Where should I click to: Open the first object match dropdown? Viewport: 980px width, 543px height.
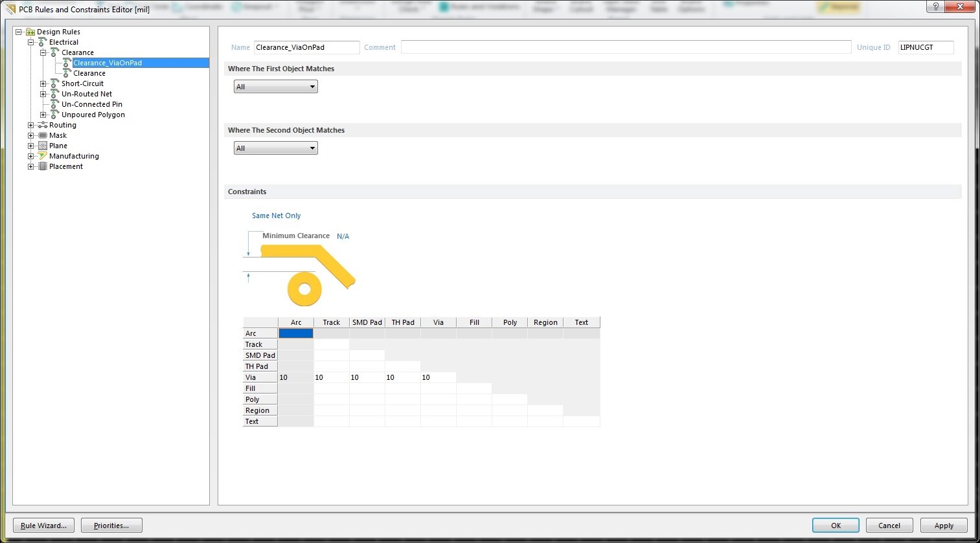click(276, 87)
